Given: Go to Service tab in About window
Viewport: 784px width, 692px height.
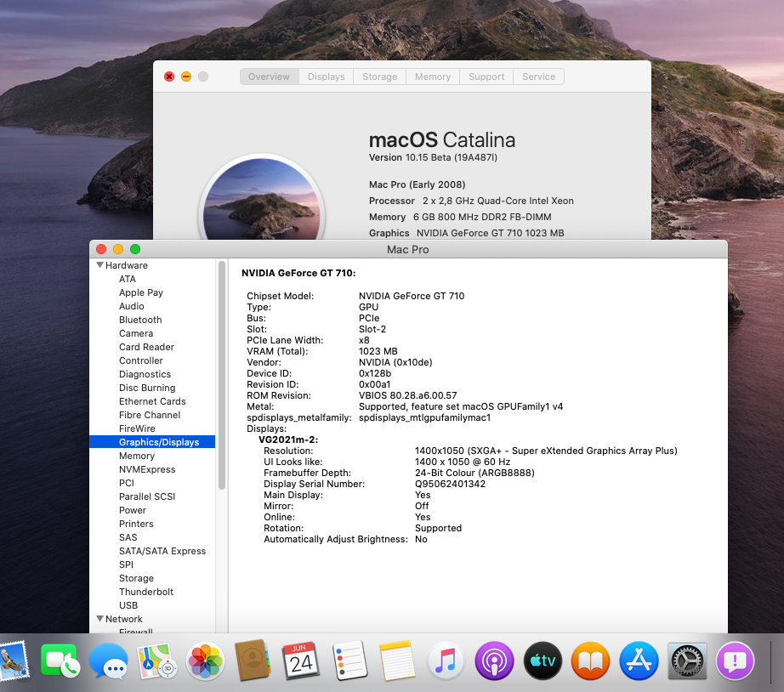Looking at the screenshot, I should [x=538, y=77].
